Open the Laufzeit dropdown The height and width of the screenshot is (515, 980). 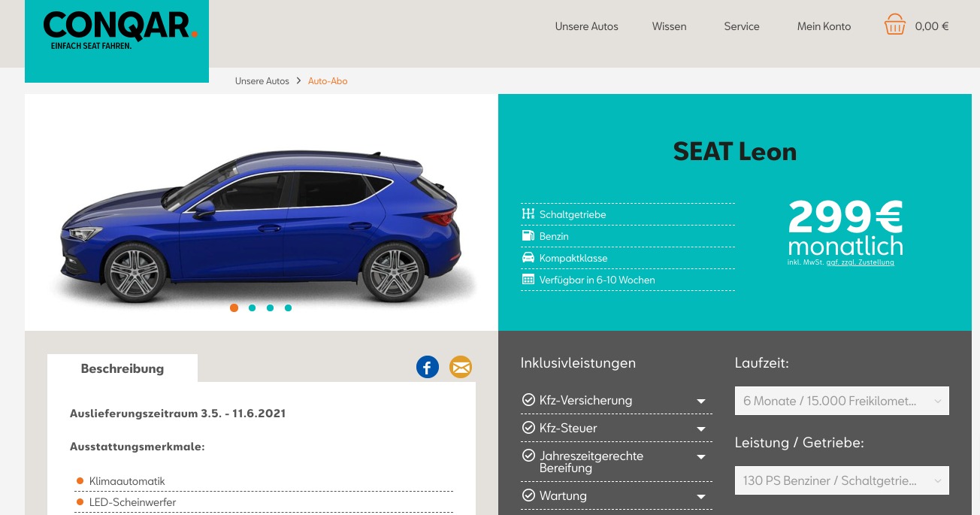point(842,401)
